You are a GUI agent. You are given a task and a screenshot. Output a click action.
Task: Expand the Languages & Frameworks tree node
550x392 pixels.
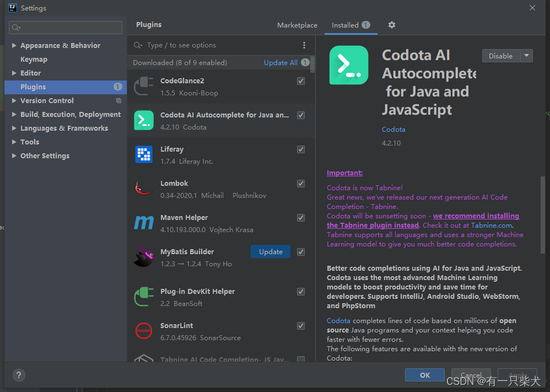pyautogui.click(x=14, y=128)
